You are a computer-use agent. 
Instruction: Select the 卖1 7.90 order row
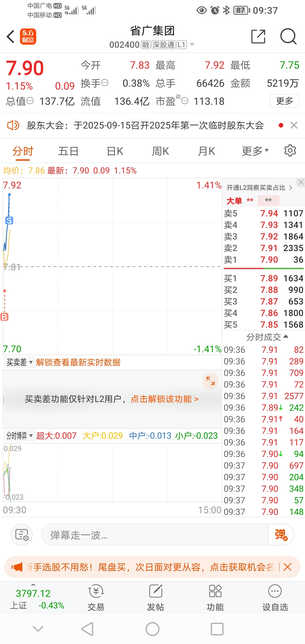click(263, 260)
